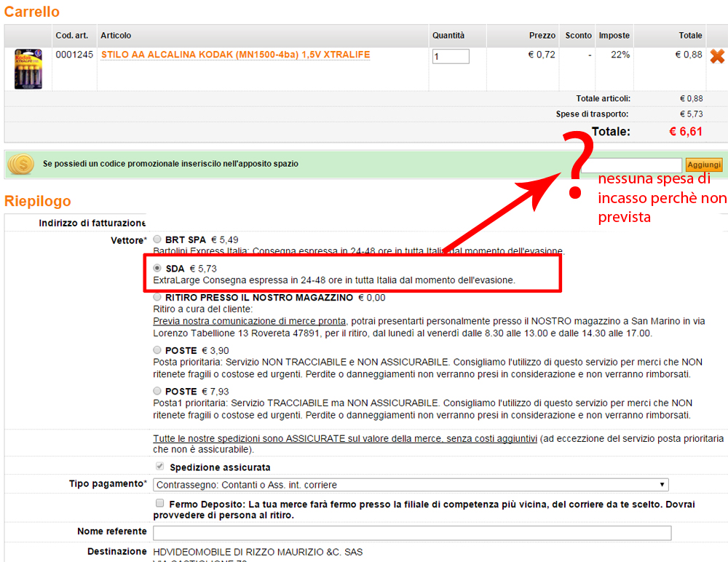
Task: Click 'Tutte le nostre spedizioni sono ASSICURATE' link
Action: point(345,438)
